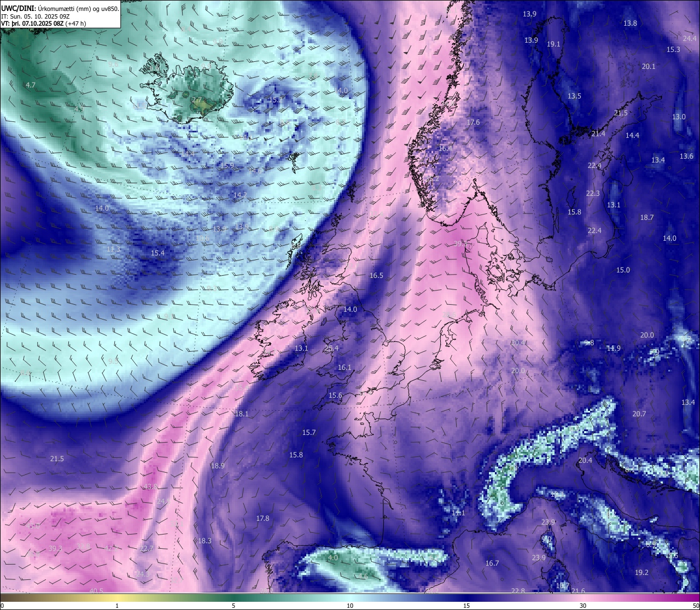Click the 25.4 value label
This screenshot has height=610, width=700.
click(331, 348)
